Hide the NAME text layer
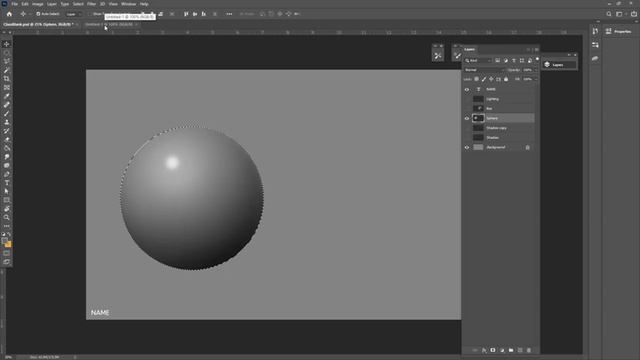Screen dimensions: 640x360 [x=467, y=89]
